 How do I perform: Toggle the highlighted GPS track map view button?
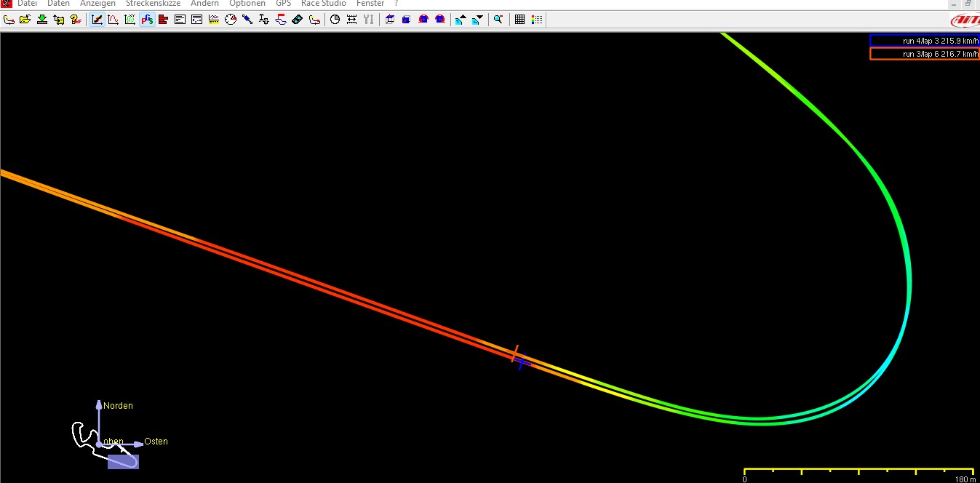click(x=147, y=20)
